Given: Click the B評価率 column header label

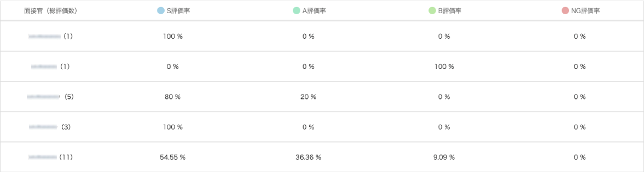Looking at the screenshot, I should click(x=450, y=11).
